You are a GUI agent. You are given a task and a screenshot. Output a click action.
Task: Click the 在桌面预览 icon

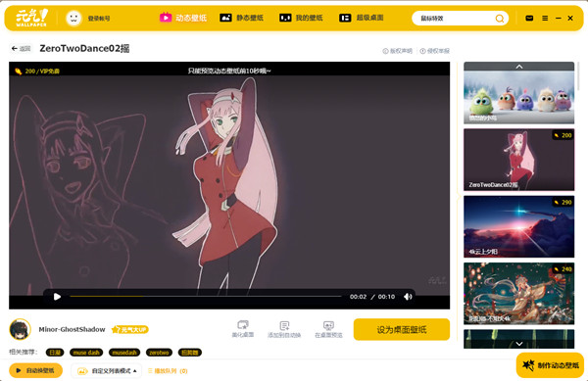[x=328, y=329]
